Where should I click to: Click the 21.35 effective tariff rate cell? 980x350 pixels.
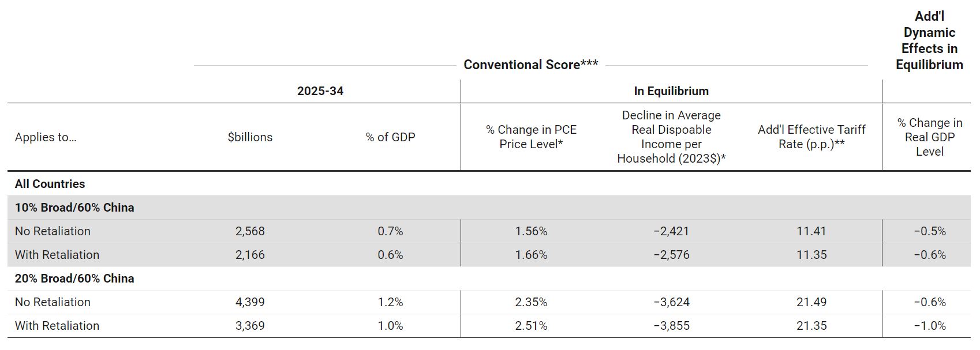(811, 326)
